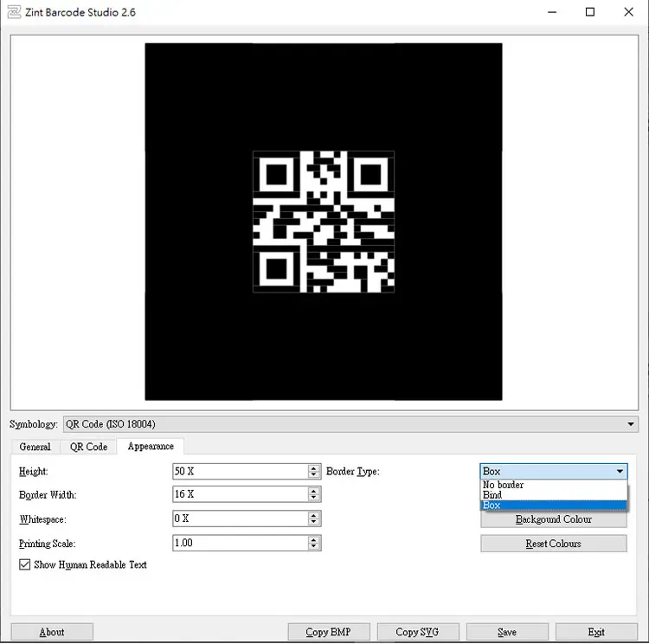Increase Height with the up spinner arrow
Image resolution: width=649 pixels, height=644 pixels.
[x=314, y=467]
